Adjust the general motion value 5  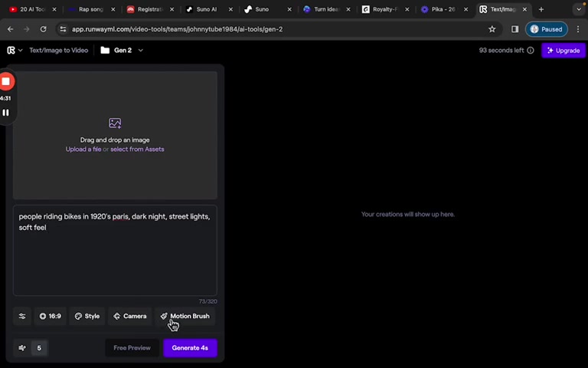pyautogui.click(x=39, y=348)
